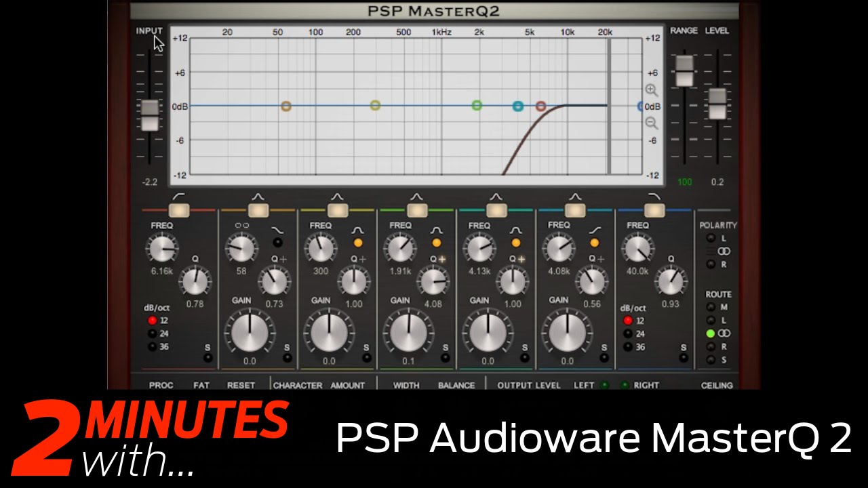Select the blue node at graph's right edge
868x488 pixels.
coord(641,106)
